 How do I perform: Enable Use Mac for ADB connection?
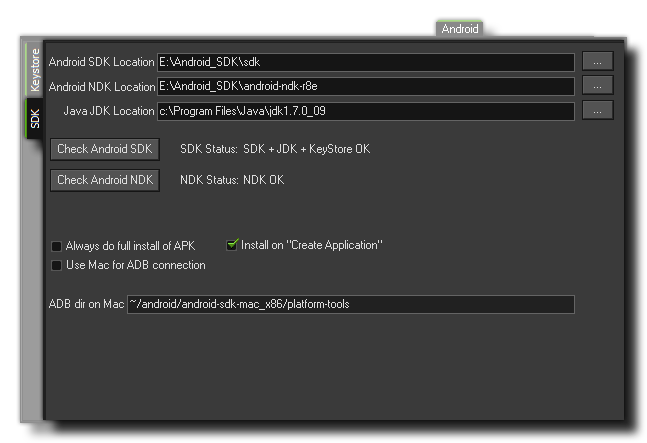click(x=56, y=265)
